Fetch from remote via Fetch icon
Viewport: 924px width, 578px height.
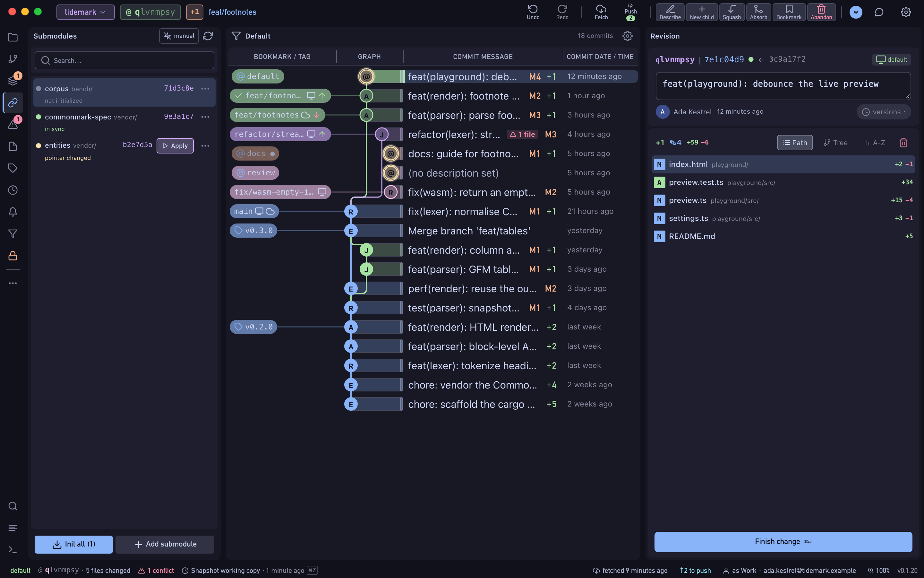click(601, 12)
